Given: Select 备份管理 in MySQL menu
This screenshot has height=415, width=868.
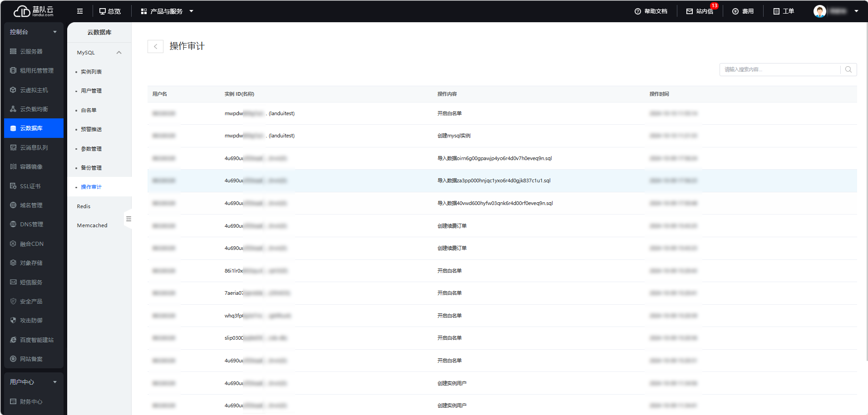Looking at the screenshot, I should [x=91, y=168].
